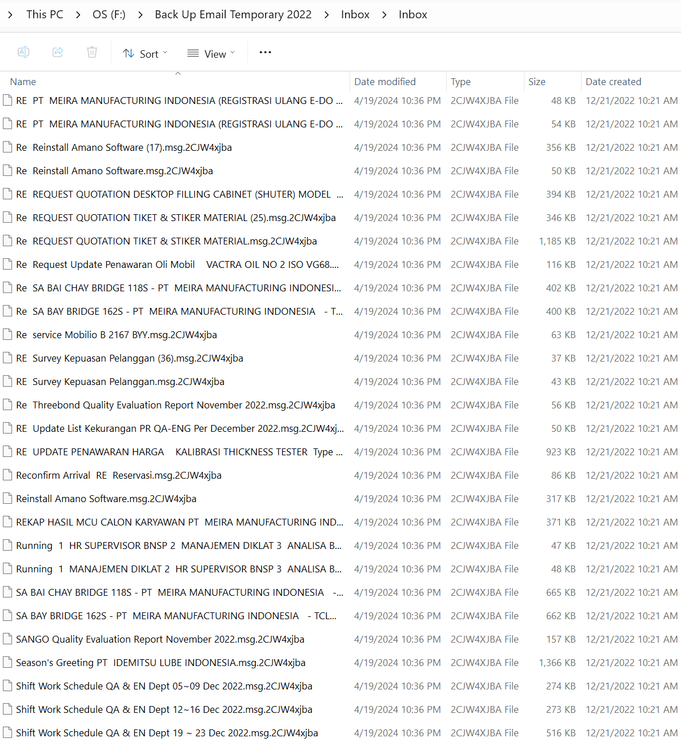Click file icon of REQUEST QUOTATION TIKET (25)
Image resolution: width=681 pixels, height=750 pixels.
pyautogui.click(x=7, y=218)
